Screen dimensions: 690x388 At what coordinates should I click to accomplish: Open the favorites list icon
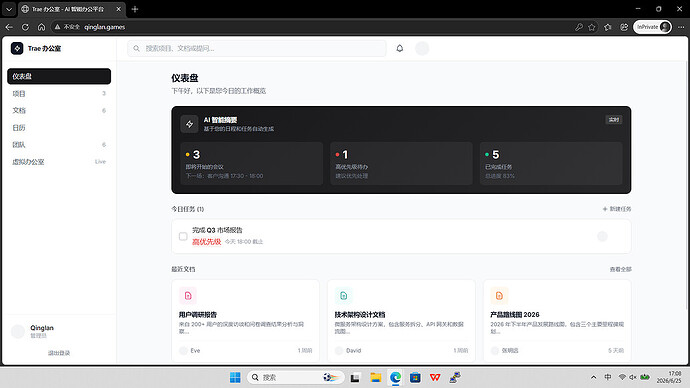[608, 27]
